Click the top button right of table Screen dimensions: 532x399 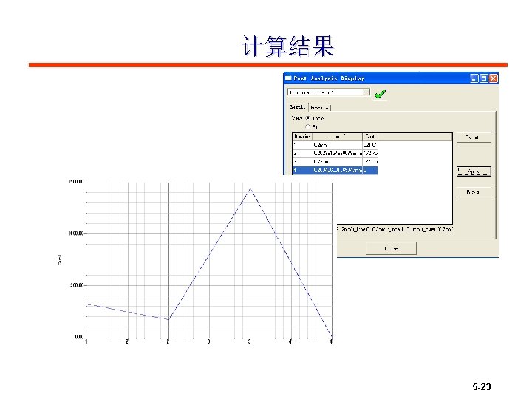(474, 137)
